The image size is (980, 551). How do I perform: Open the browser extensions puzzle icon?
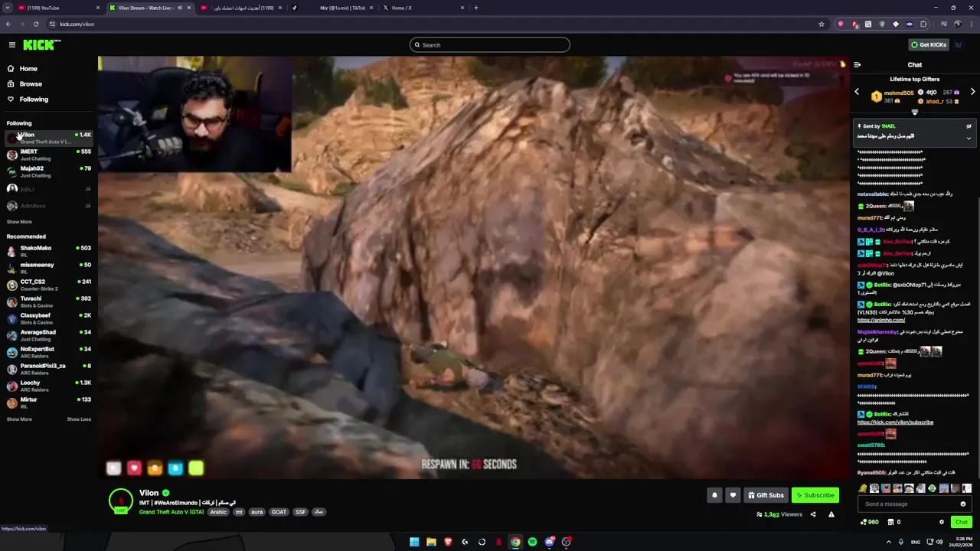point(923,24)
